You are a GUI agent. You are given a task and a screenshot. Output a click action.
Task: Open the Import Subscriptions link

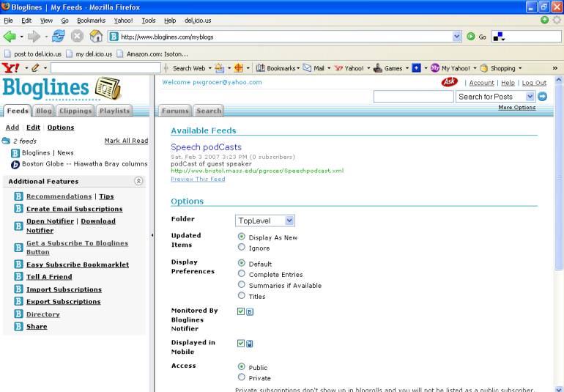[x=64, y=289]
